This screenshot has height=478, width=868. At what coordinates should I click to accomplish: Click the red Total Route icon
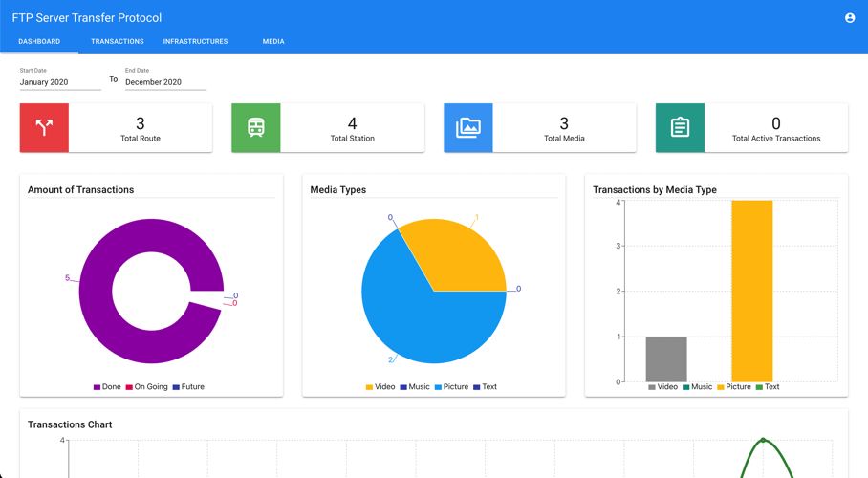click(x=44, y=128)
